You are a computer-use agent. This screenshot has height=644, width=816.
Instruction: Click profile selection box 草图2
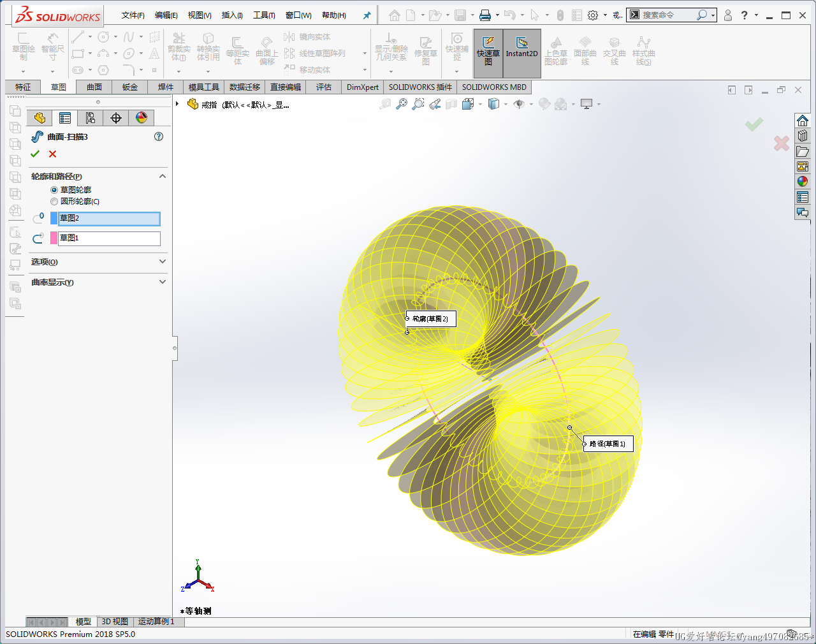(109, 219)
